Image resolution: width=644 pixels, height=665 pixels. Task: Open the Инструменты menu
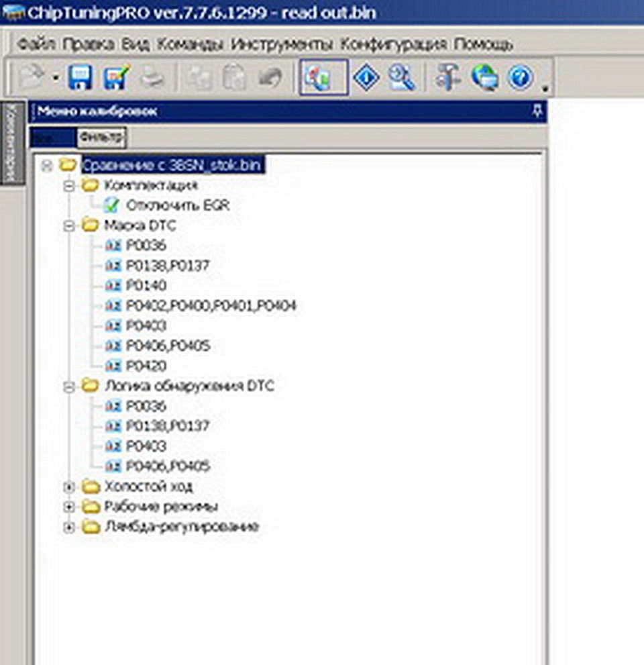(282, 44)
